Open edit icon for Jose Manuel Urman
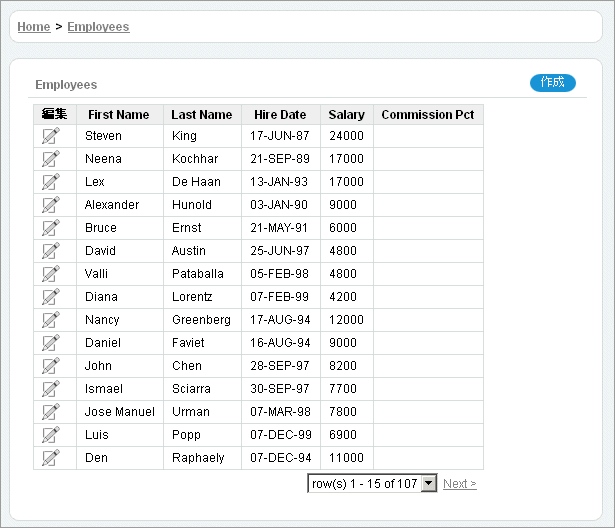The height and width of the screenshot is (528, 615). [x=51, y=412]
